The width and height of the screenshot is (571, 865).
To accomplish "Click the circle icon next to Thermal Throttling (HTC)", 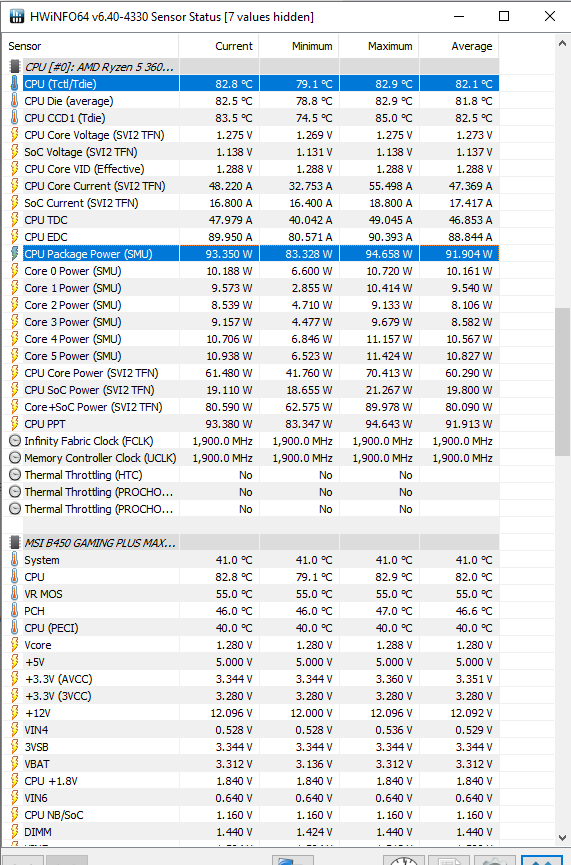I will (x=15, y=475).
